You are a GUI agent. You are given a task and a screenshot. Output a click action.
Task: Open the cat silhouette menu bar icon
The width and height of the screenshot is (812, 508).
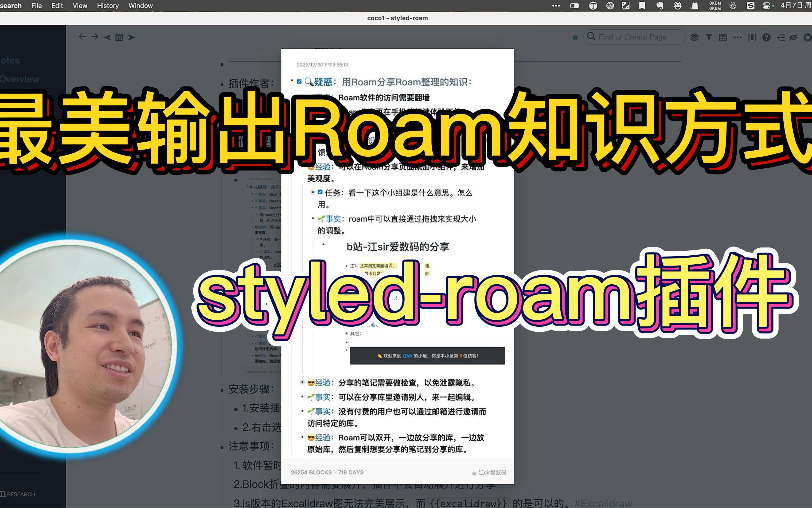[x=694, y=6]
